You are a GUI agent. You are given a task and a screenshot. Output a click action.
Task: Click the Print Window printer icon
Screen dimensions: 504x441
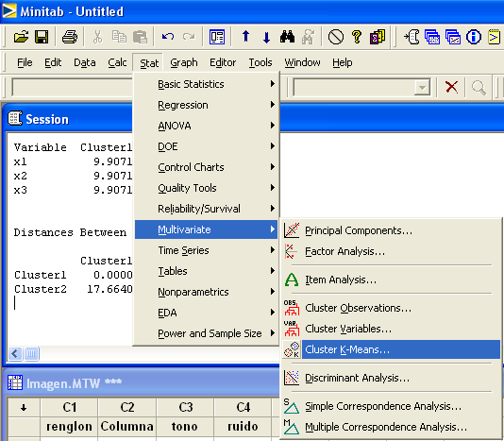(70, 37)
